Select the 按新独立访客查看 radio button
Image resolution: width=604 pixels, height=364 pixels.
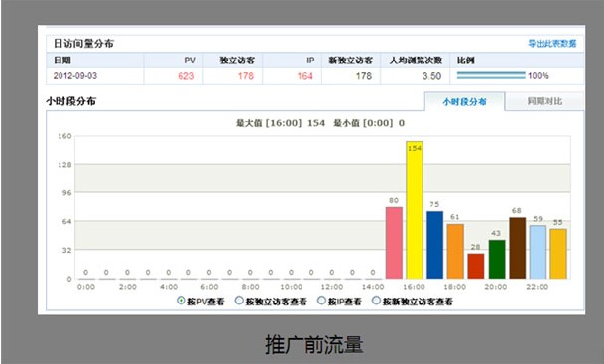pos(376,301)
